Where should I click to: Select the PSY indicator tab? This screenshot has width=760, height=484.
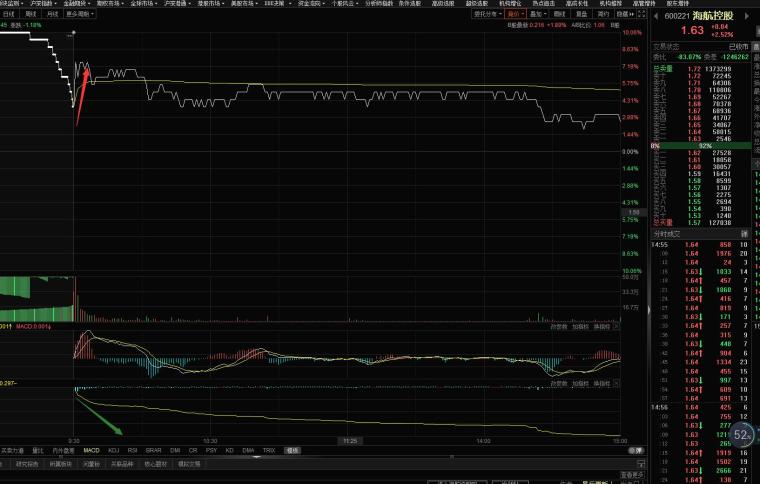click(x=211, y=451)
